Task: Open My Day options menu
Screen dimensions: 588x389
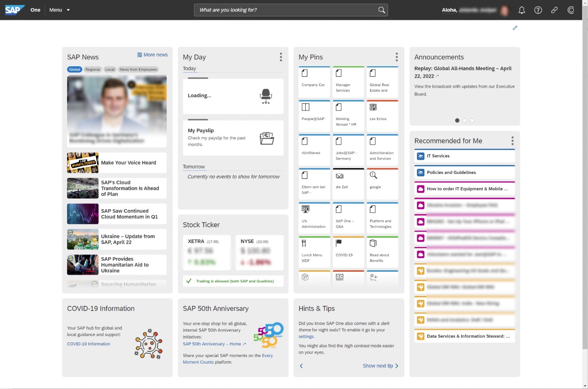Action: pos(281,57)
